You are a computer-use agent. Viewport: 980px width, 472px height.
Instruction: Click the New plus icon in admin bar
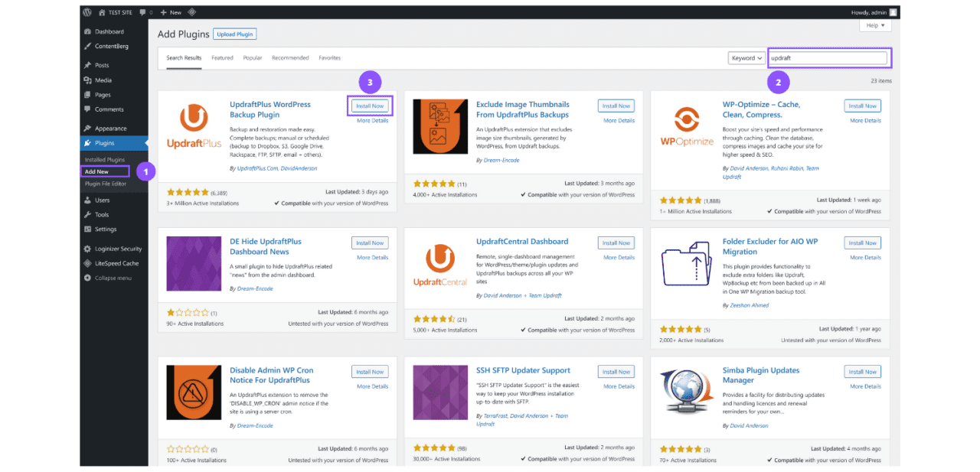tap(163, 12)
